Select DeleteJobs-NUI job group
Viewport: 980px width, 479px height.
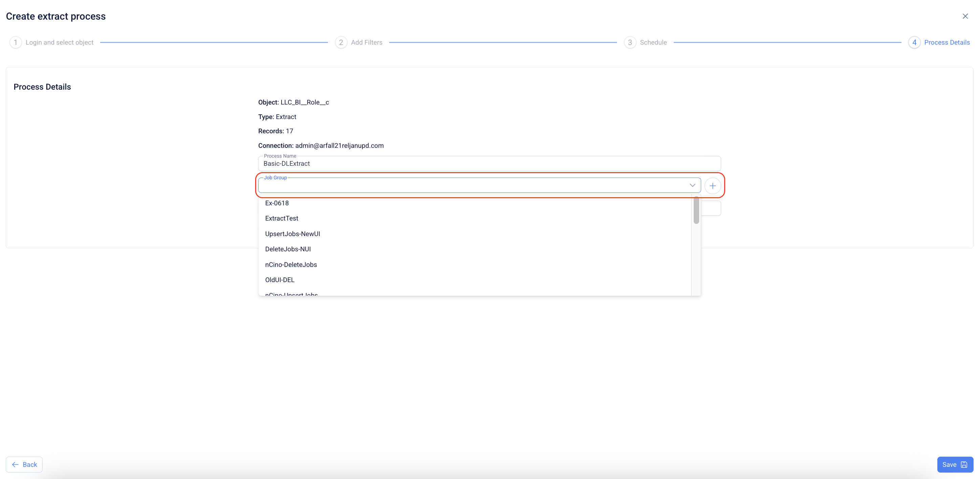pyautogui.click(x=288, y=249)
